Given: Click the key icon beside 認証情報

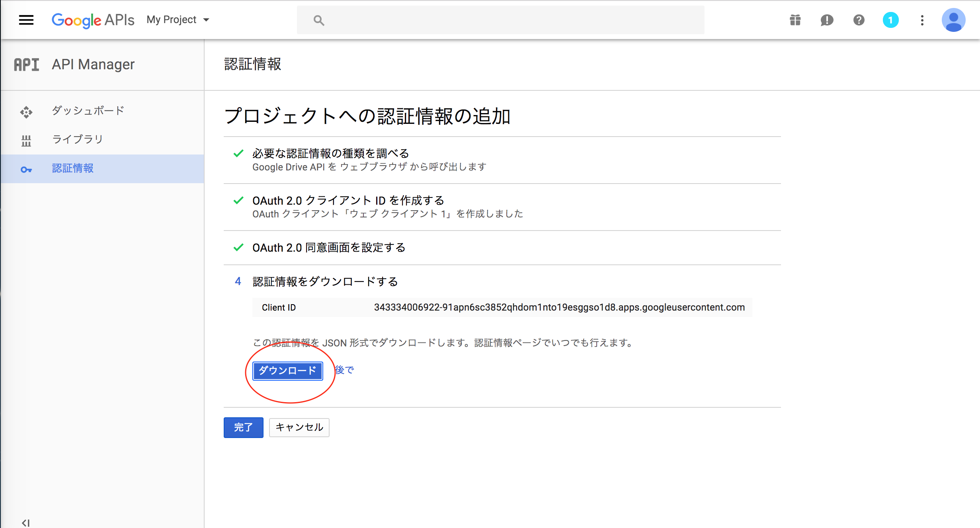Looking at the screenshot, I should [x=26, y=170].
